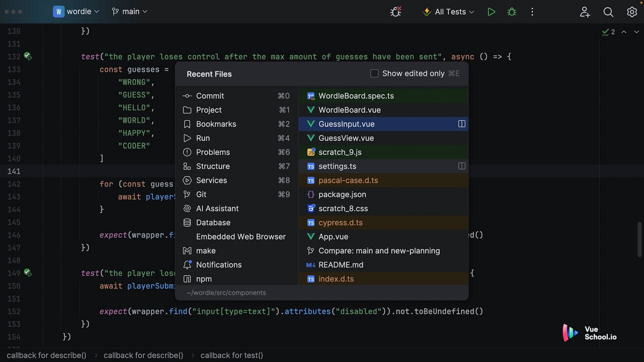This screenshot has height=362, width=644.
Task: Click the Notifications bell icon
Action: point(187,264)
